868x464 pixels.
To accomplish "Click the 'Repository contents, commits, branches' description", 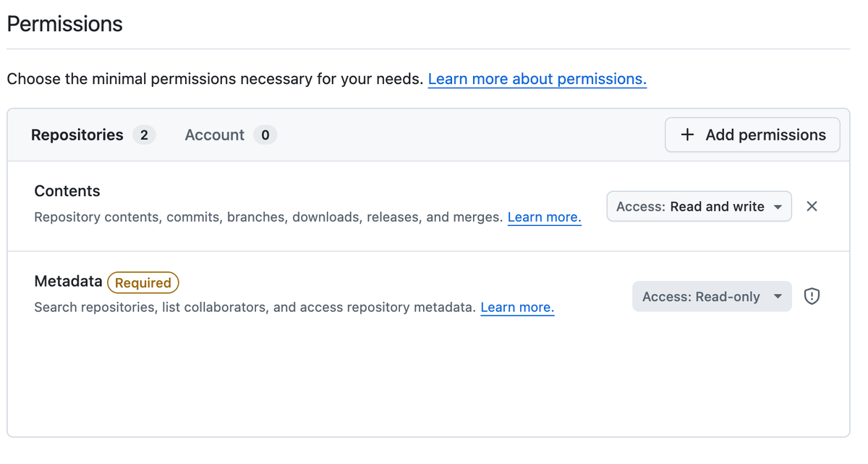I will tap(268, 217).
